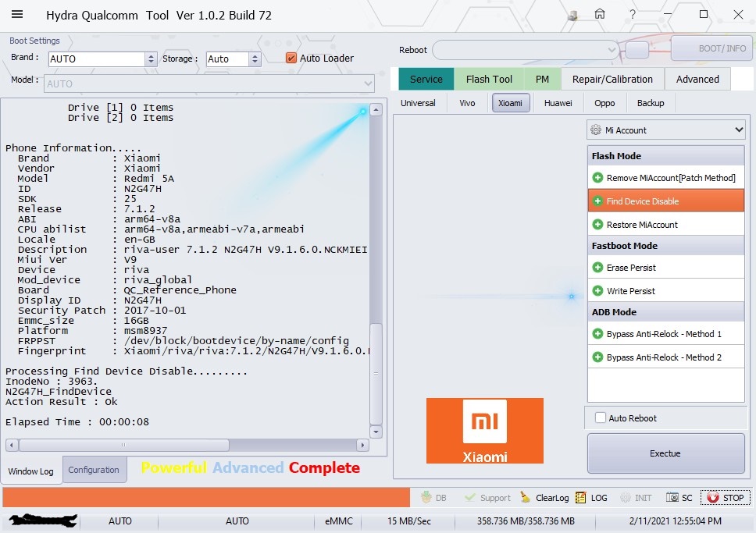Click the eMMC status bar entry
The width and height of the screenshot is (756, 533).
click(x=339, y=521)
